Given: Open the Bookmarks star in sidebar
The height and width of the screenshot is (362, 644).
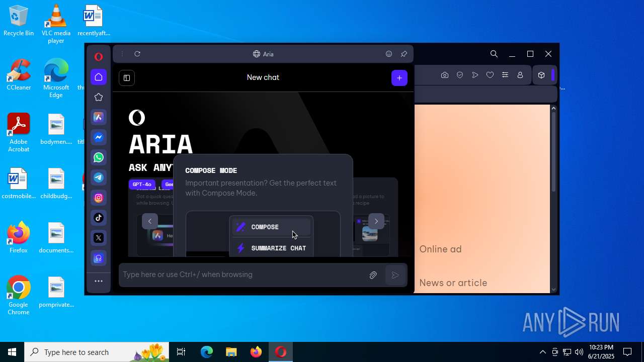Looking at the screenshot, I should tap(99, 97).
